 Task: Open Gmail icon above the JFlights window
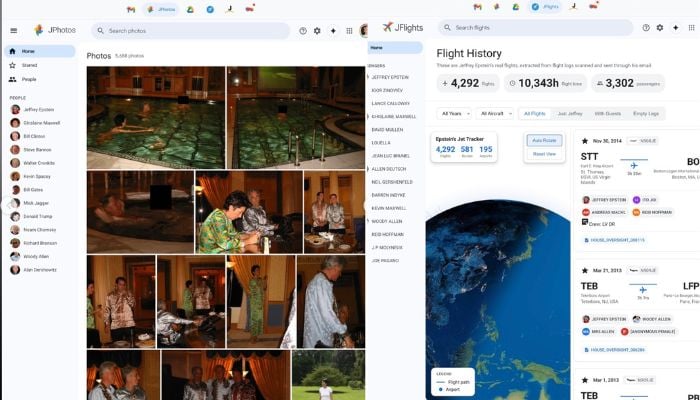477,7
